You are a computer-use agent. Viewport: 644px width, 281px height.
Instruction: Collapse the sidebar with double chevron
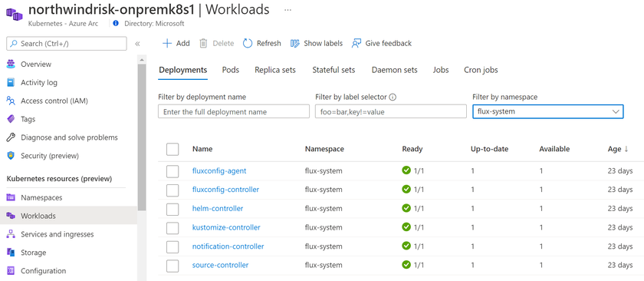[137, 44]
